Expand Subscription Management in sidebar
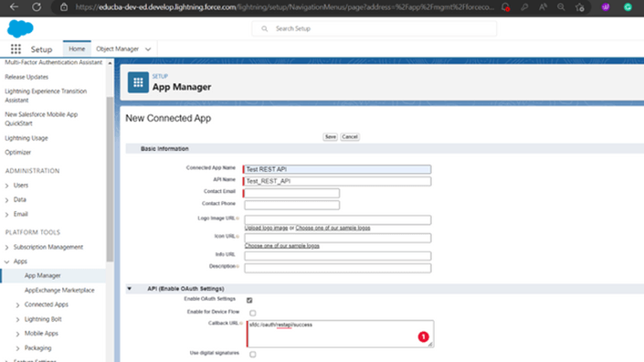This screenshot has height=362, width=644. pyautogui.click(x=6, y=248)
